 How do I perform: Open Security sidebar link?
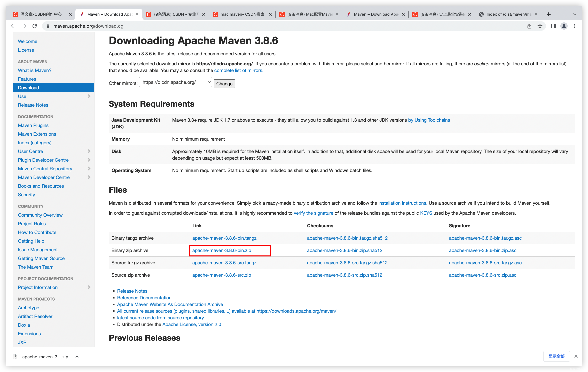coord(26,195)
